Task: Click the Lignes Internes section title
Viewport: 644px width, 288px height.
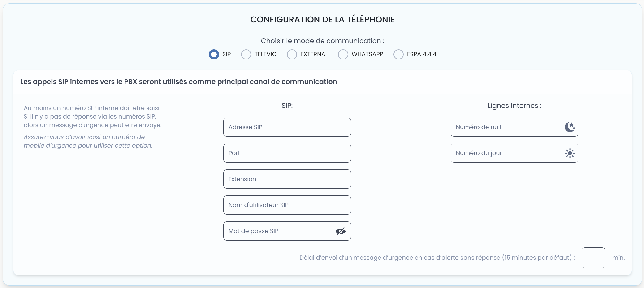Action: point(514,106)
